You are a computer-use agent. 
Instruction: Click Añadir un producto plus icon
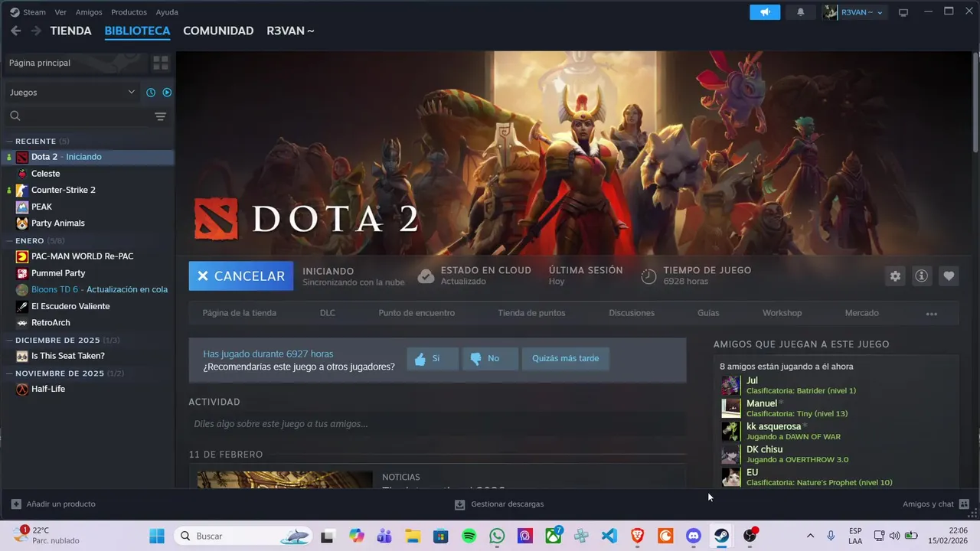pos(16,504)
